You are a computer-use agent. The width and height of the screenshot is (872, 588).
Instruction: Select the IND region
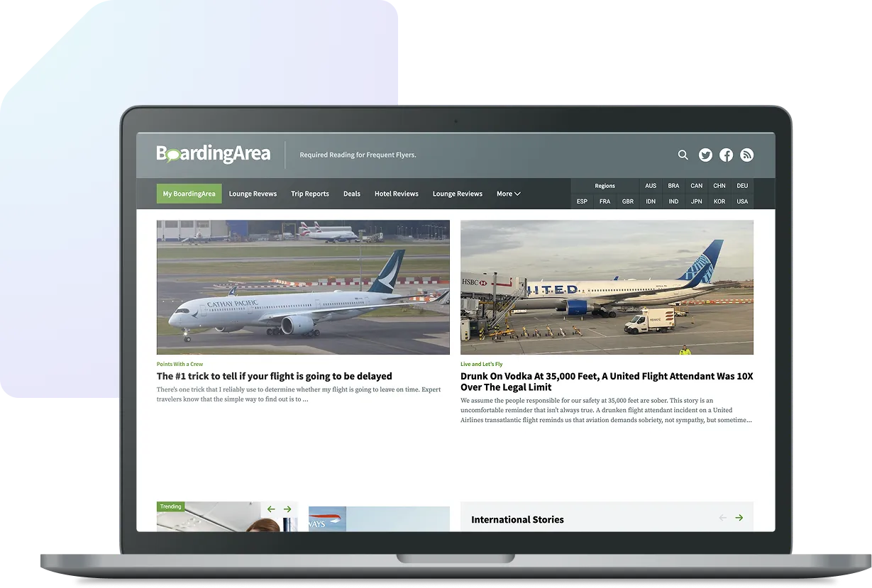pyautogui.click(x=673, y=201)
